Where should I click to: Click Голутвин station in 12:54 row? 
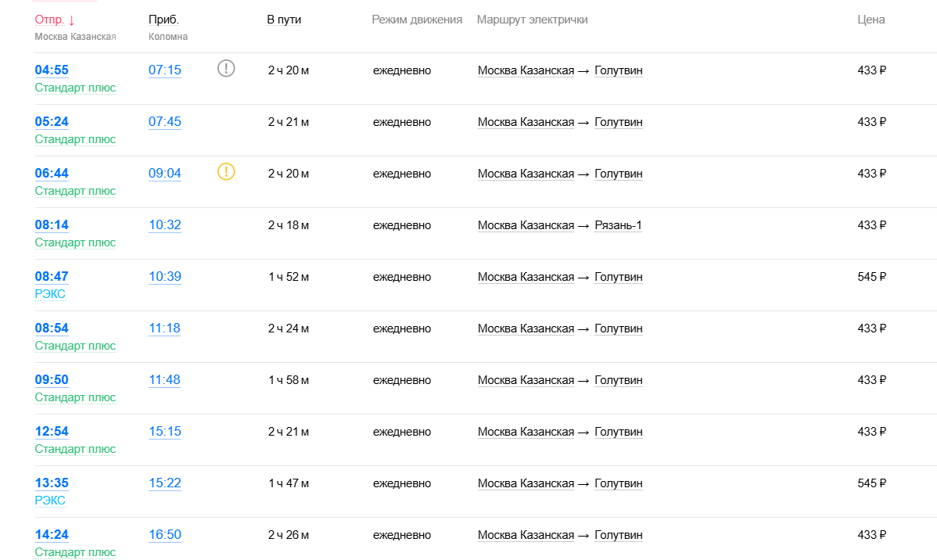click(619, 432)
